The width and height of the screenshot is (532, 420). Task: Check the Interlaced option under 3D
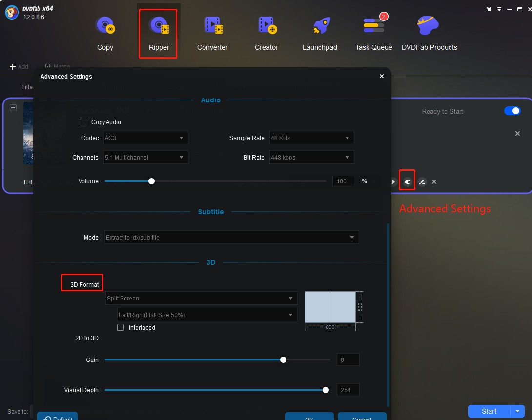pyautogui.click(x=121, y=327)
